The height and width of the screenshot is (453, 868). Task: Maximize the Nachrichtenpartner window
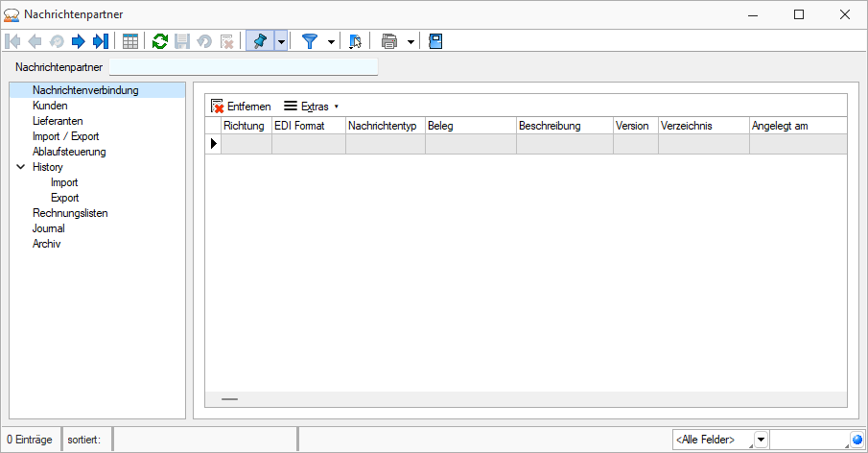click(799, 14)
